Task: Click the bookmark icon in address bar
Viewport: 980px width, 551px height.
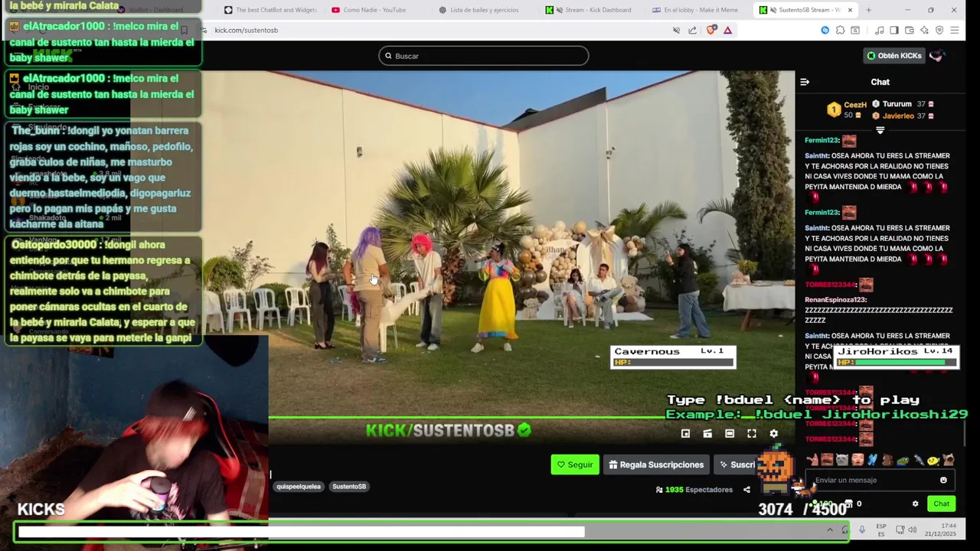Action: pyautogui.click(x=184, y=30)
